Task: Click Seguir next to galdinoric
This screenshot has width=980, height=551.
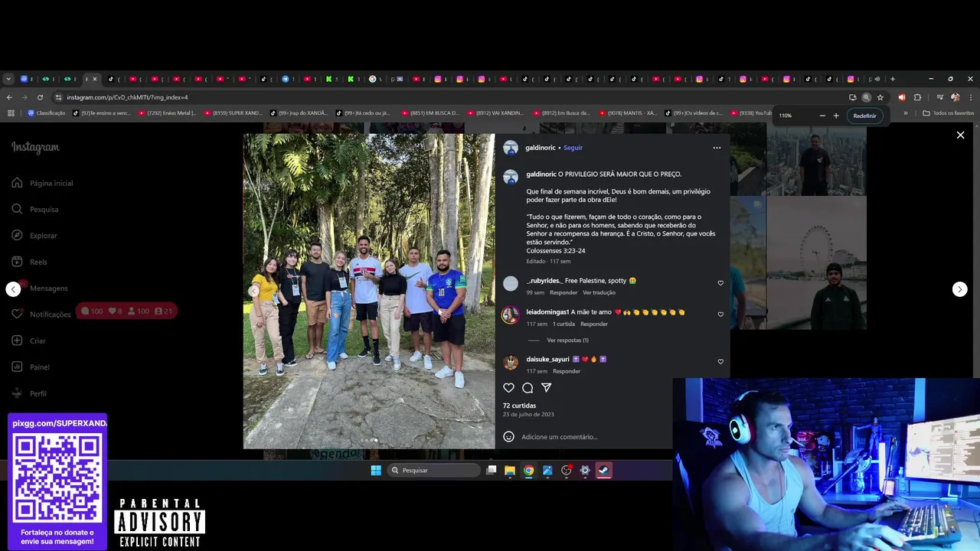Action: click(x=573, y=148)
